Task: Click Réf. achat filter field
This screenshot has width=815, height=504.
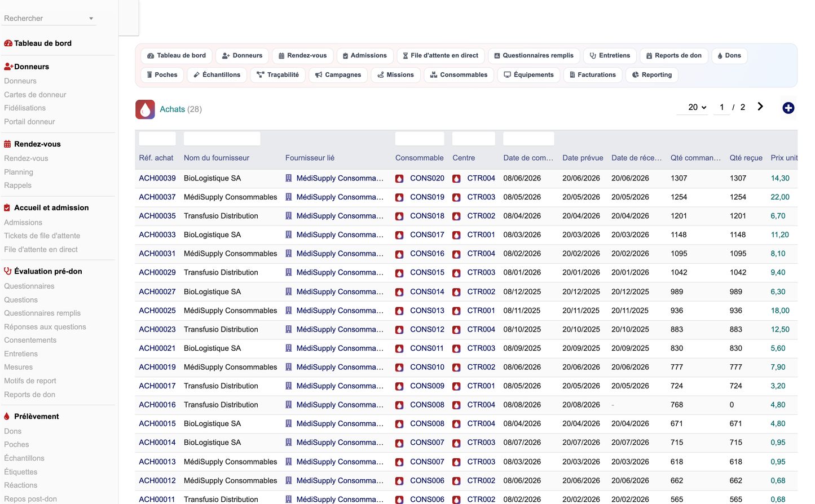Action: (x=157, y=139)
